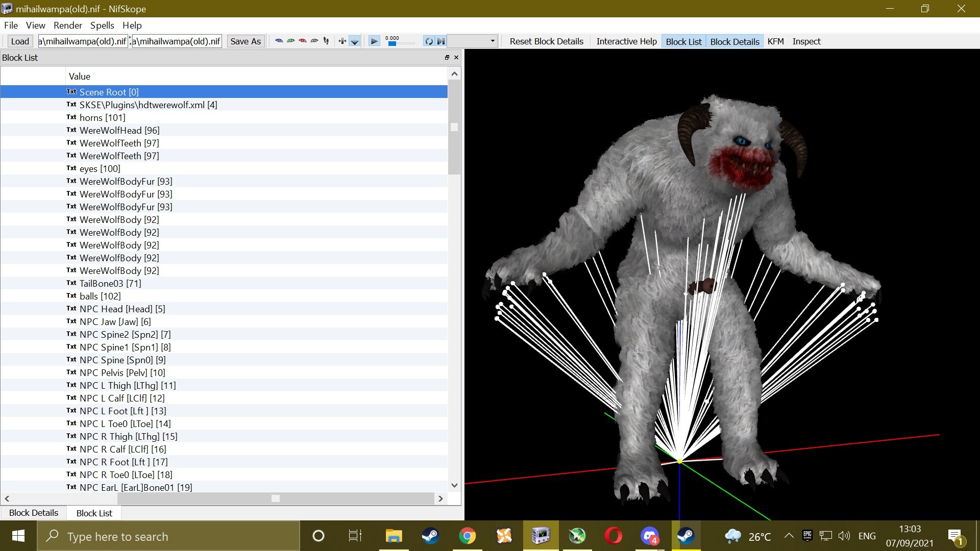Click the save file path field
Screen dimensions: 980x551
click(177, 41)
